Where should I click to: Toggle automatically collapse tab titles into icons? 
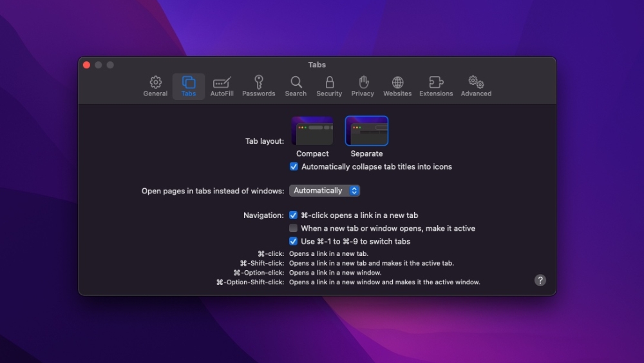294,166
